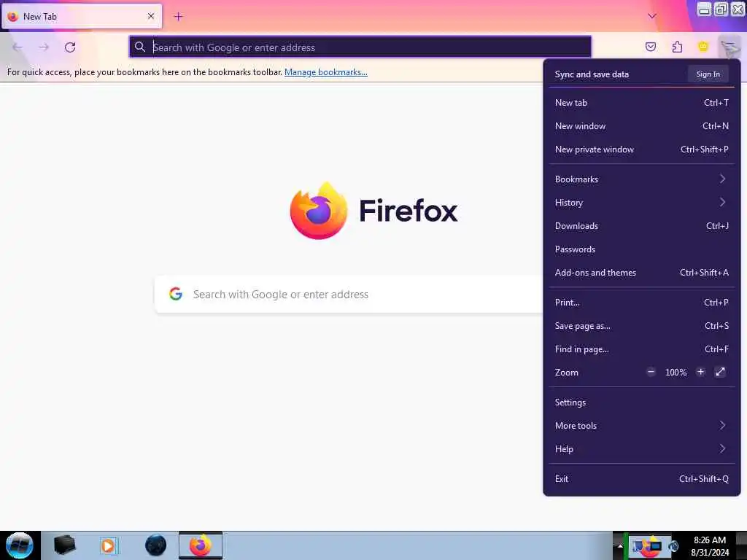Open the dark globe taskbar icon
This screenshot has height=560, width=747.
click(x=155, y=545)
